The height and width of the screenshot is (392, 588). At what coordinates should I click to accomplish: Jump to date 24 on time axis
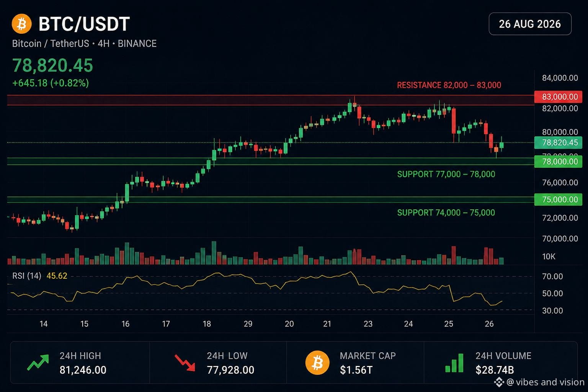pyautogui.click(x=408, y=324)
